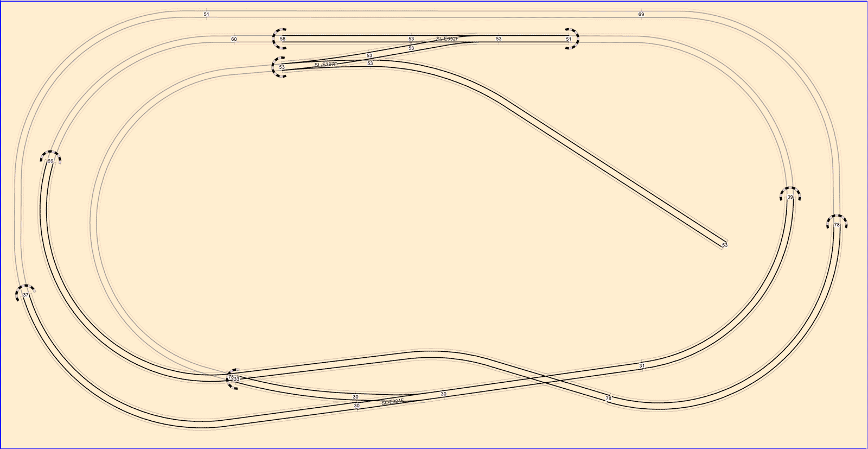Select the SL-E397F turnout label

click(x=326, y=65)
